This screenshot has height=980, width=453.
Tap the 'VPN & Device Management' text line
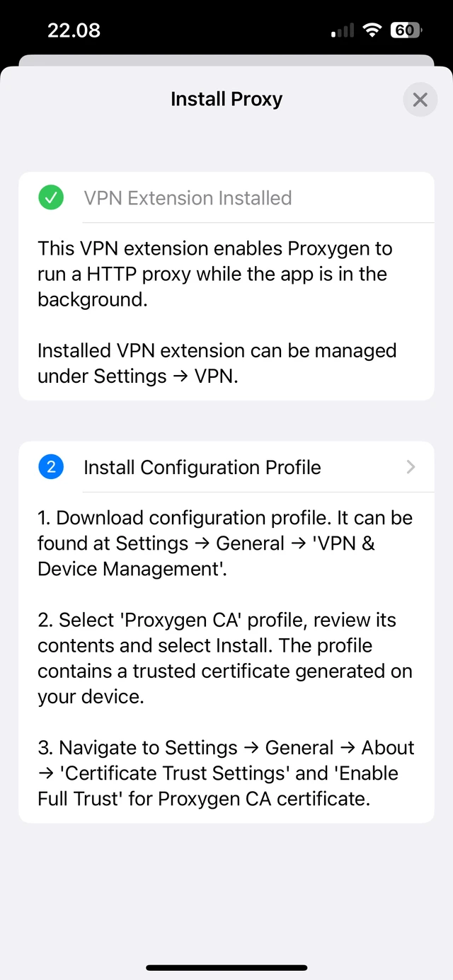point(132,568)
